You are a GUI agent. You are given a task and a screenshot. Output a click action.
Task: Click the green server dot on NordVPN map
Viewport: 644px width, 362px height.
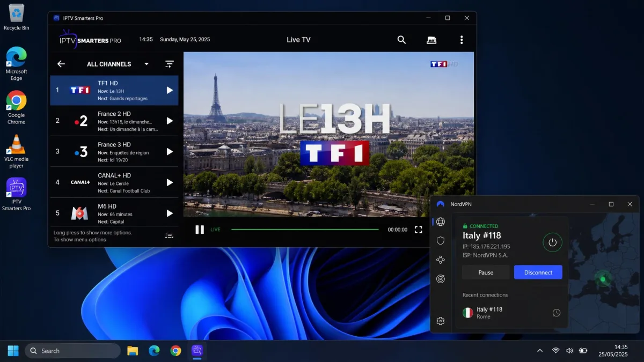point(603,279)
